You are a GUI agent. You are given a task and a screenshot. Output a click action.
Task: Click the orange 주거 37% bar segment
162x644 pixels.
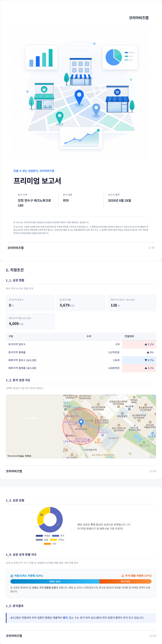pos(126,581)
